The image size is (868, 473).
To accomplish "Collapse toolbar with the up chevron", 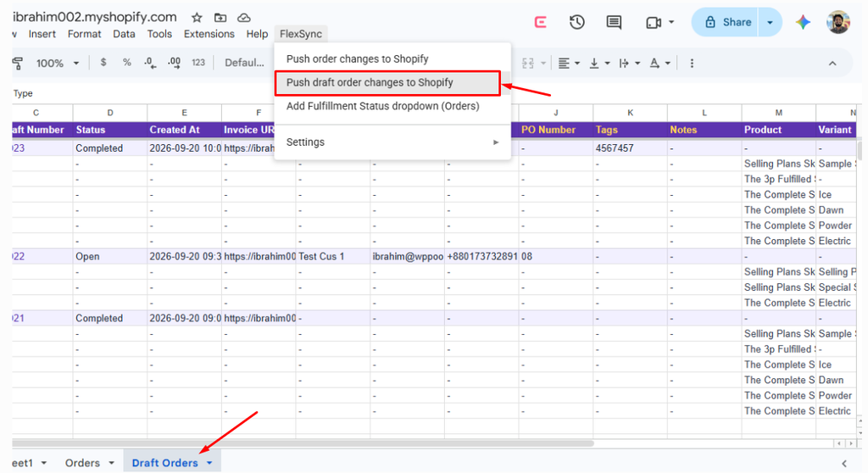I will tap(832, 63).
